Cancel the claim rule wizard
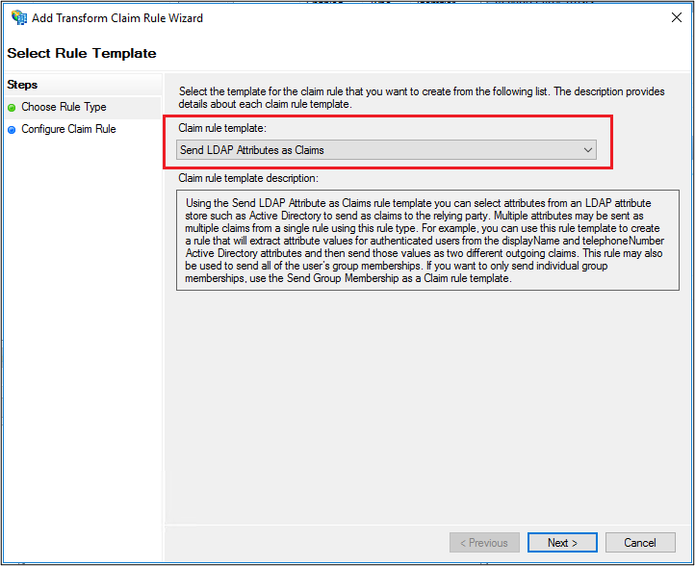 click(640, 543)
